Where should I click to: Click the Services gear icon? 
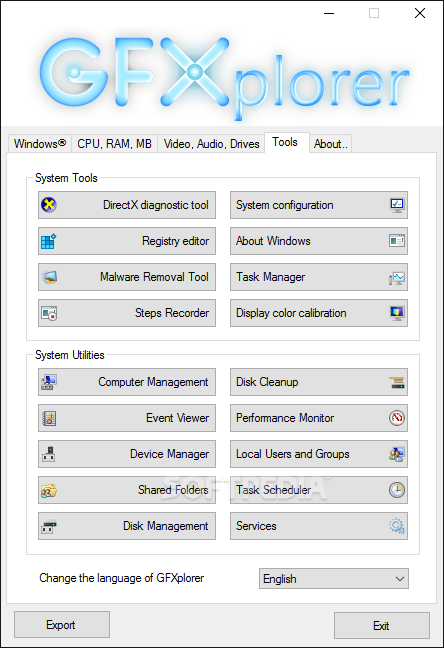click(397, 526)
